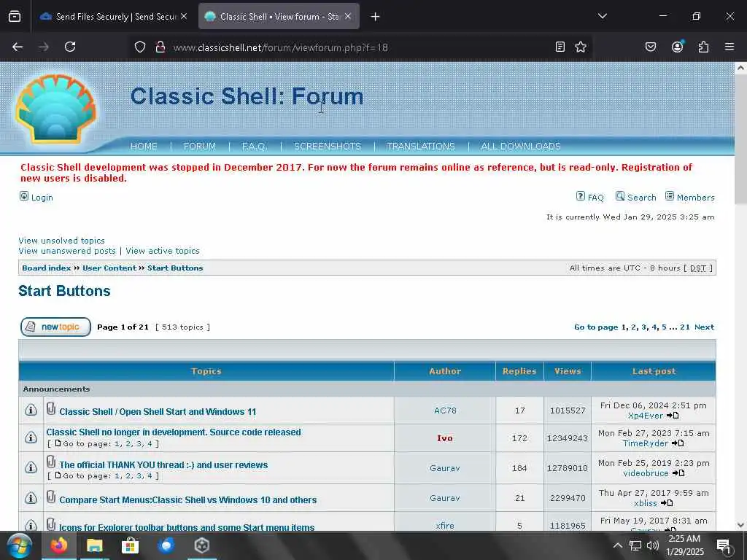
Task: Open author Ivo profile
Action: [x=445, y=438]
